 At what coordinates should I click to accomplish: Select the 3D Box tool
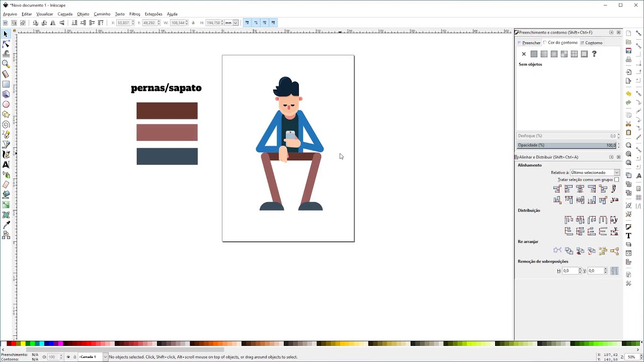[x=6, y=94]
